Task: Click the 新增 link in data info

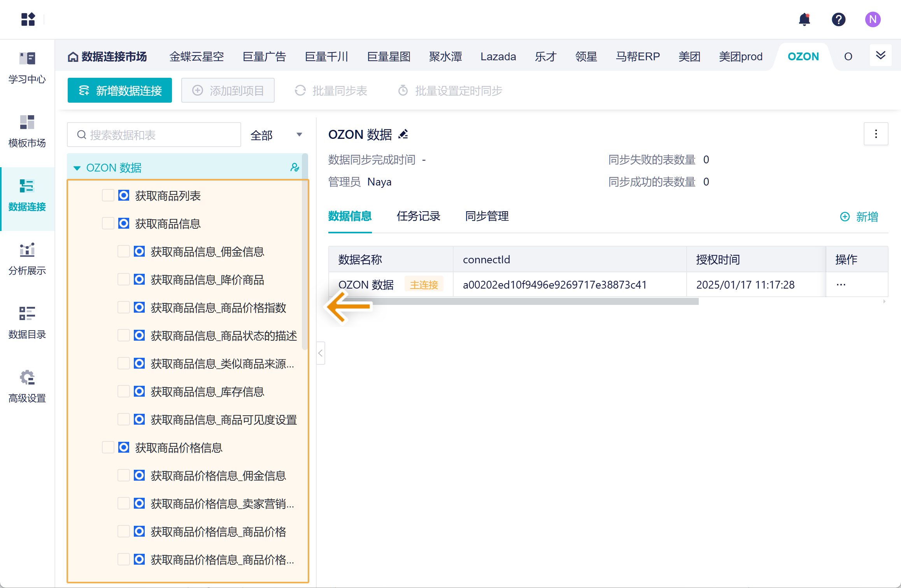Action: 859,217
